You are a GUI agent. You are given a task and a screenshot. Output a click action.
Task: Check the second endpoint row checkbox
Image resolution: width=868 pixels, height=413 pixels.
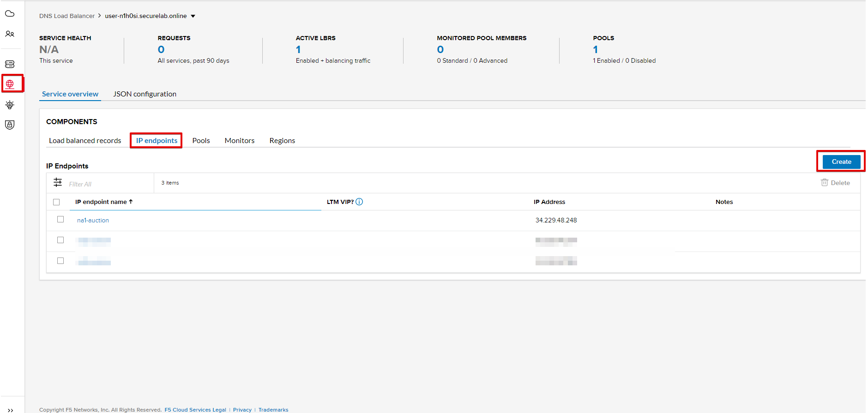coord(60,240)
